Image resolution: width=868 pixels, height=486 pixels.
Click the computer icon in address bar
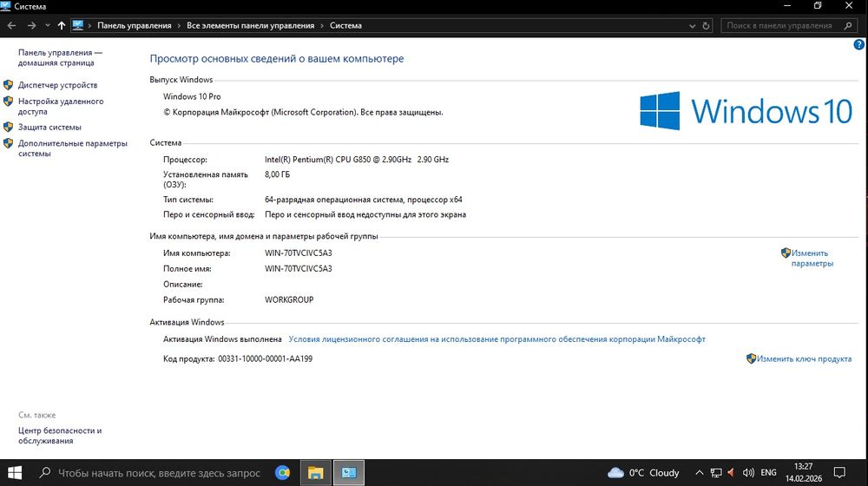click(78, 25)
